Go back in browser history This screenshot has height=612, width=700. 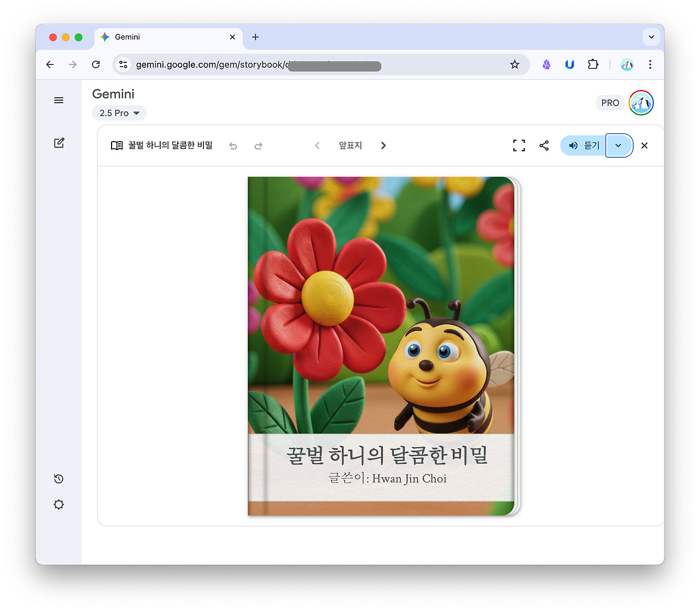coord(50,64)
